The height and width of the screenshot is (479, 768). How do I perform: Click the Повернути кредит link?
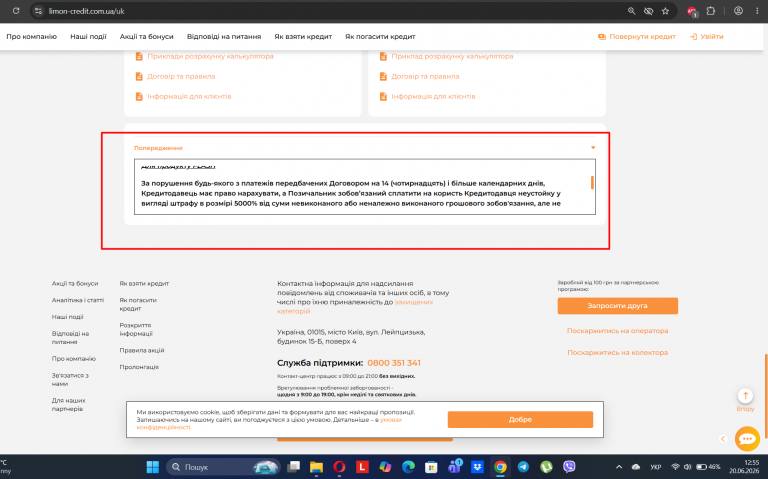pyautogui.click(x=637, y=36)
